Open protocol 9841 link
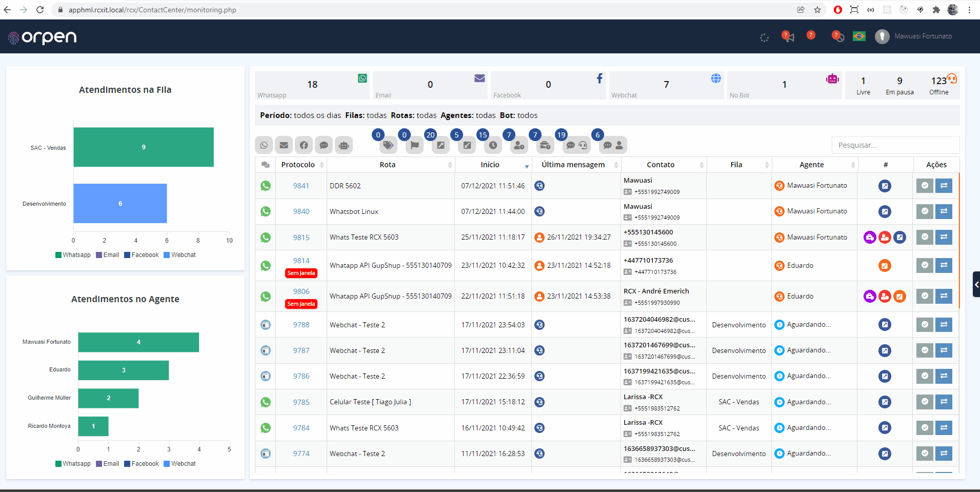This screenshot has height=492, width=980. [x=301, y=186]
